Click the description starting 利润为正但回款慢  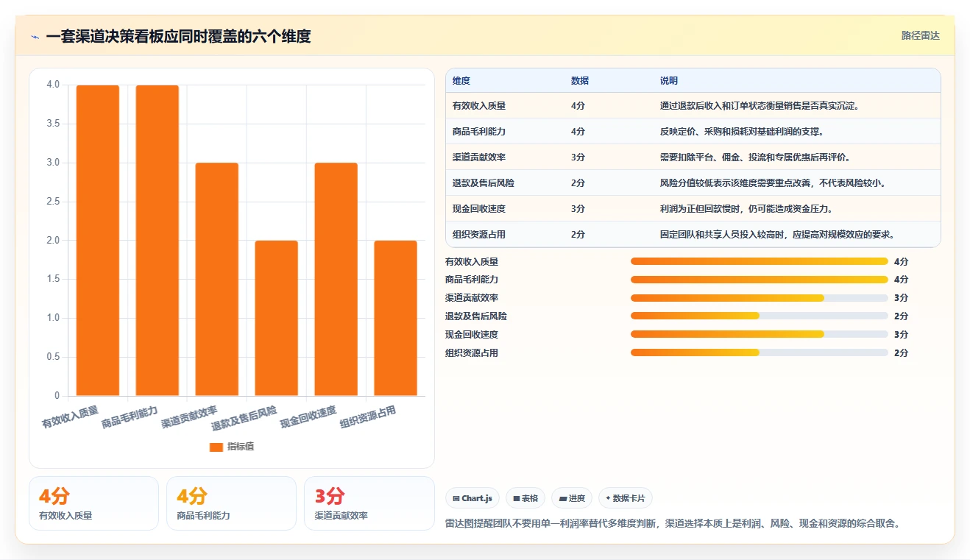(746, 209)
